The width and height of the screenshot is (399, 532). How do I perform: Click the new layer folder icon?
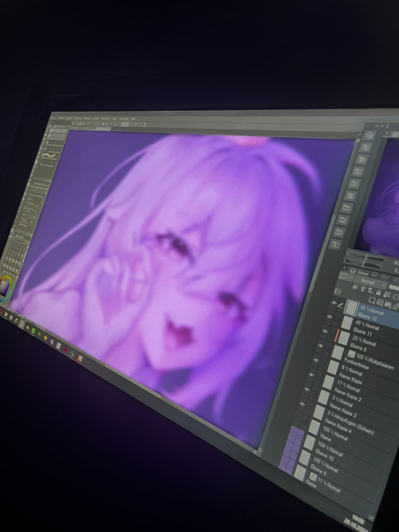(388, 304)
